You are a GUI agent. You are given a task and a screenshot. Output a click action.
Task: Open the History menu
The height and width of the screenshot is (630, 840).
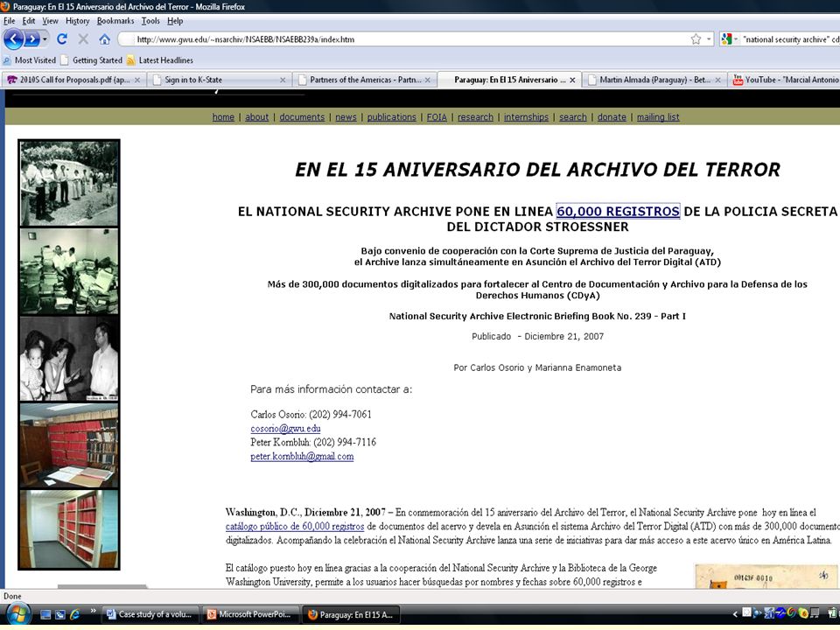pos(78,21)
